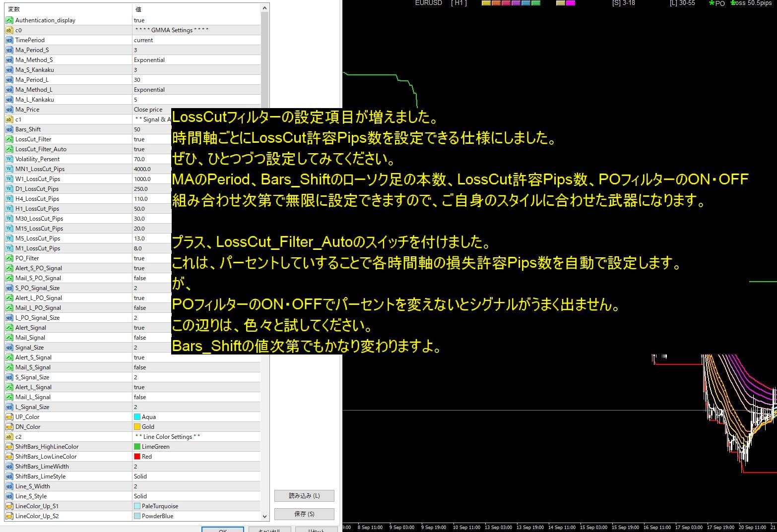Screen dimensions: 777x532
Task: Click the bool icon beside Authentication_display
Action: [x=9, y=20]
